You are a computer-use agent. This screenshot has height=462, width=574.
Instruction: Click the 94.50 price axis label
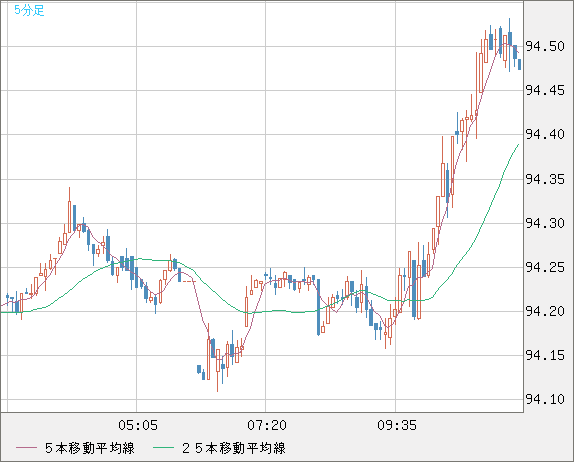click(545, 46)
